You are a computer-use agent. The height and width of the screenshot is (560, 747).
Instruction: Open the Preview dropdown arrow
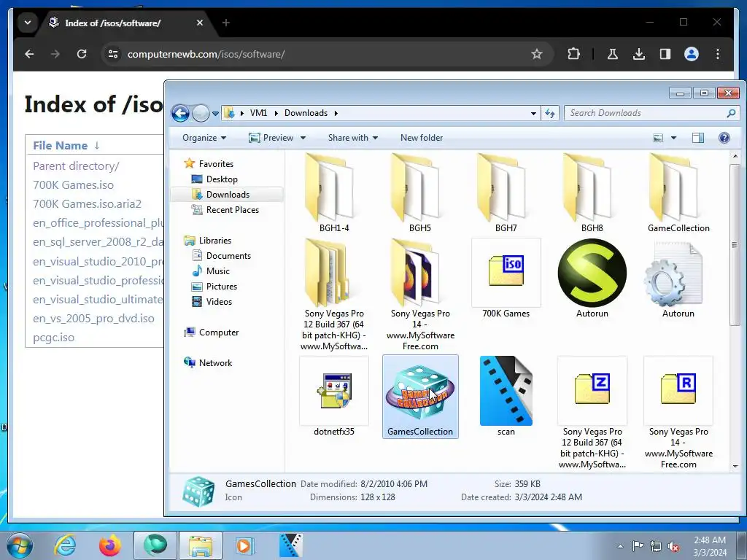tap(303, 138)
